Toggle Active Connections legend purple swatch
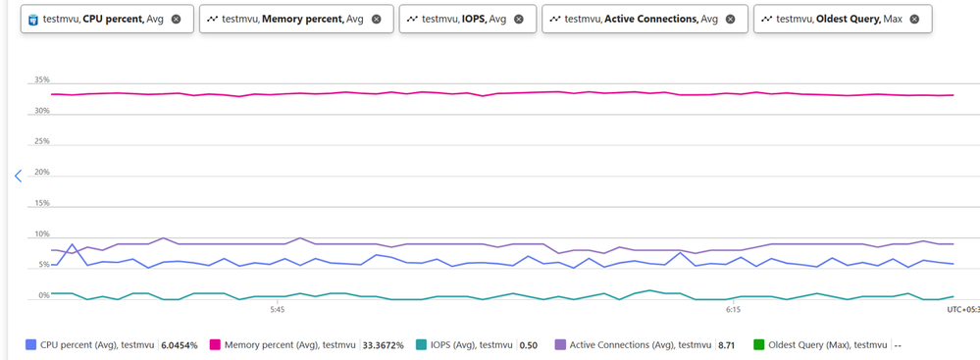This screenshot has width=980, height=360. pos(560,344)
